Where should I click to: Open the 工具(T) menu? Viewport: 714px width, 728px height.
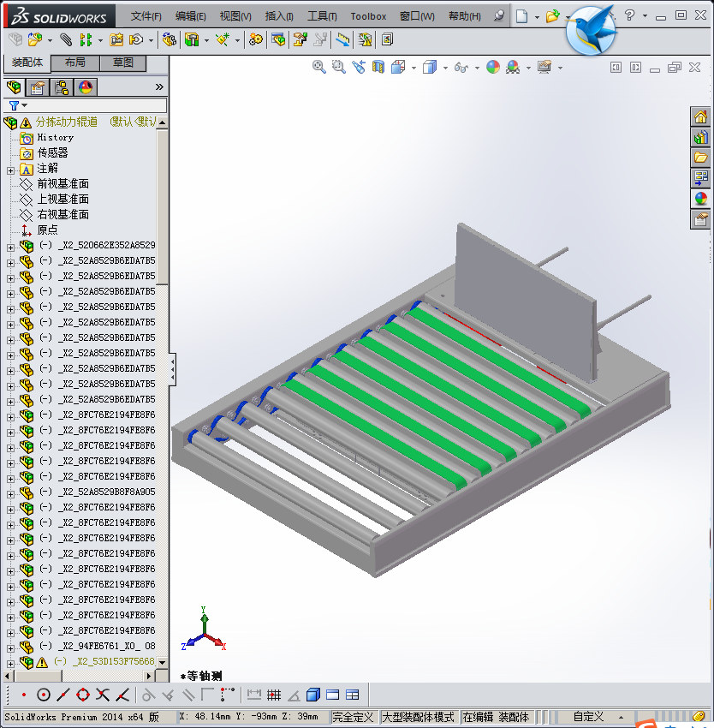(322, 16)
